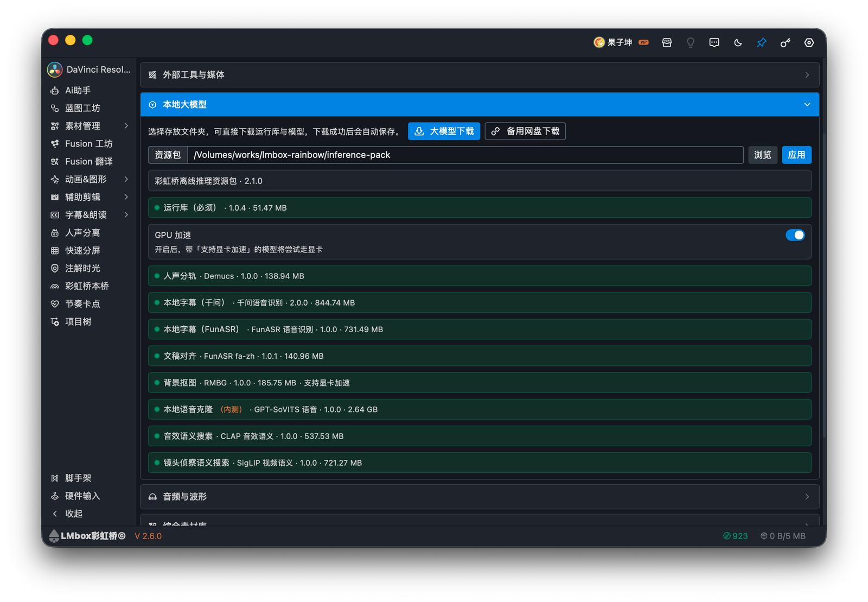Expand the 动画&图形 submenu arrow
Image resolution: width=868 pixels, height=602 pixels.
(126, 179)
